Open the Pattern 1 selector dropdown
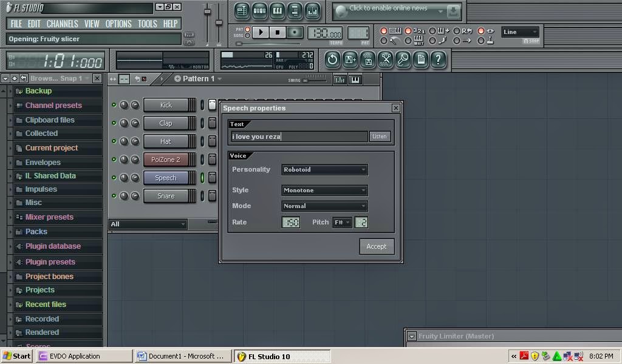 (198, 79)
